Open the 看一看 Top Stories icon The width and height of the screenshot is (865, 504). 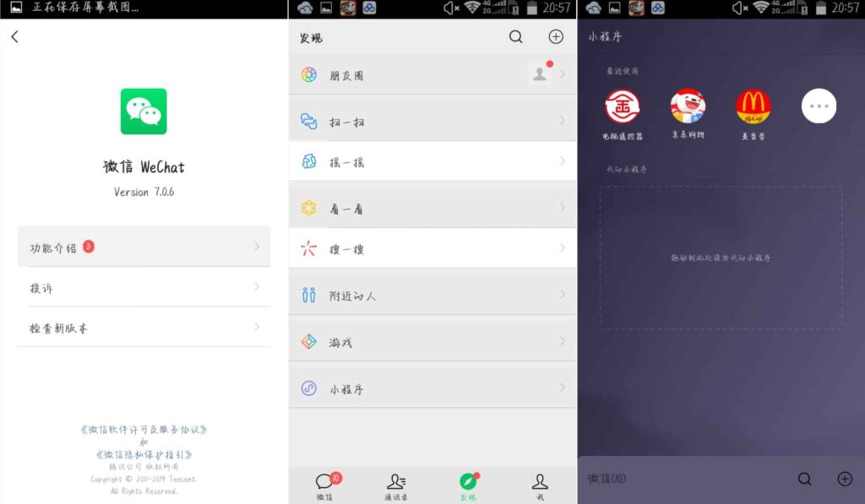pyautogui.click(x=309, y=208)
